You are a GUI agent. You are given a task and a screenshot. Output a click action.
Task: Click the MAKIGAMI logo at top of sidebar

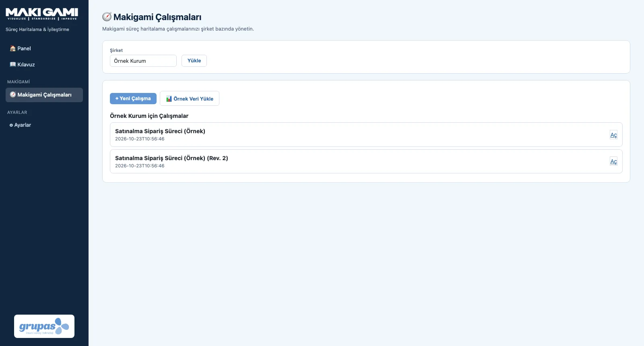(42, 14)
